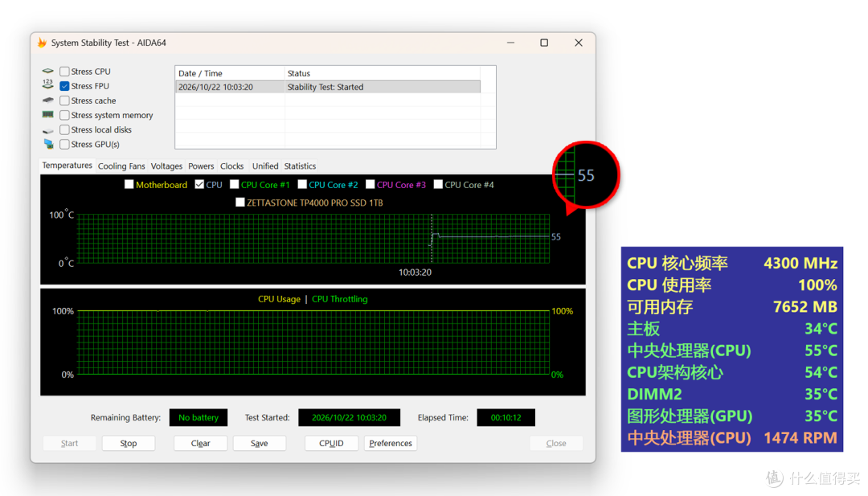Click the Status column header
Image resolution: width=868 pixels, height=496 pixels.
[382, 73]
